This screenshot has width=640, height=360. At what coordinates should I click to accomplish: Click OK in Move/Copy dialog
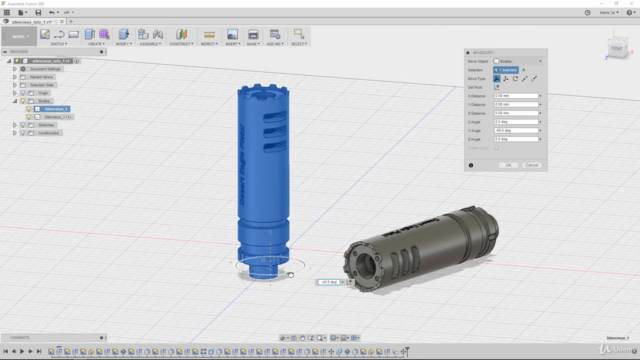(508, 165)
